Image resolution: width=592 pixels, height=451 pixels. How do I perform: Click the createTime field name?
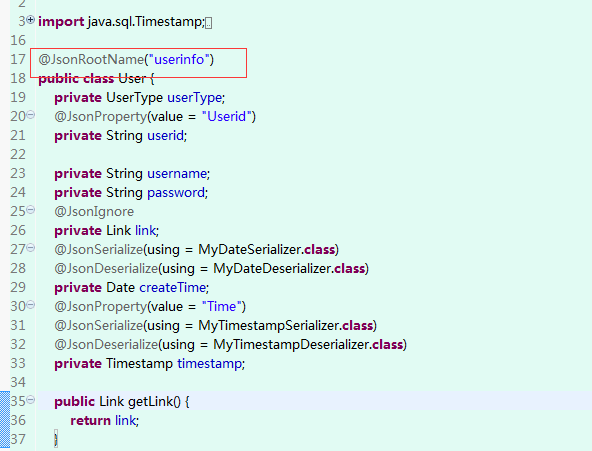point(173,288)
